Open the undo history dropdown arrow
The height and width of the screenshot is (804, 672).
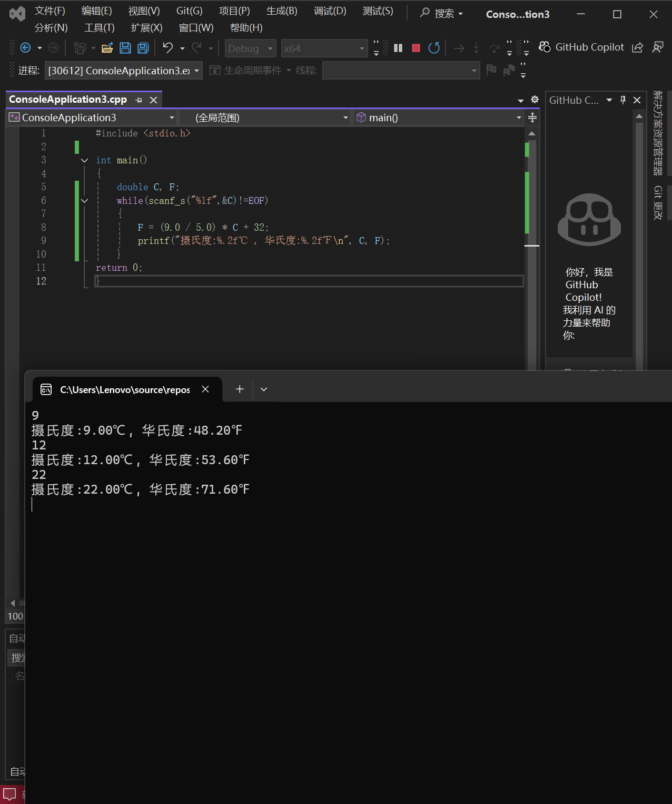tap(182, 48)
